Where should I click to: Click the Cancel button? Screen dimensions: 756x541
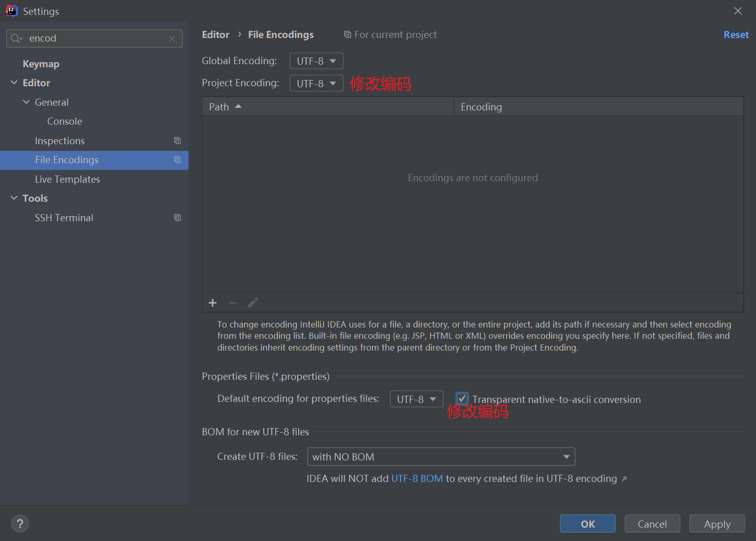[652, 524]
